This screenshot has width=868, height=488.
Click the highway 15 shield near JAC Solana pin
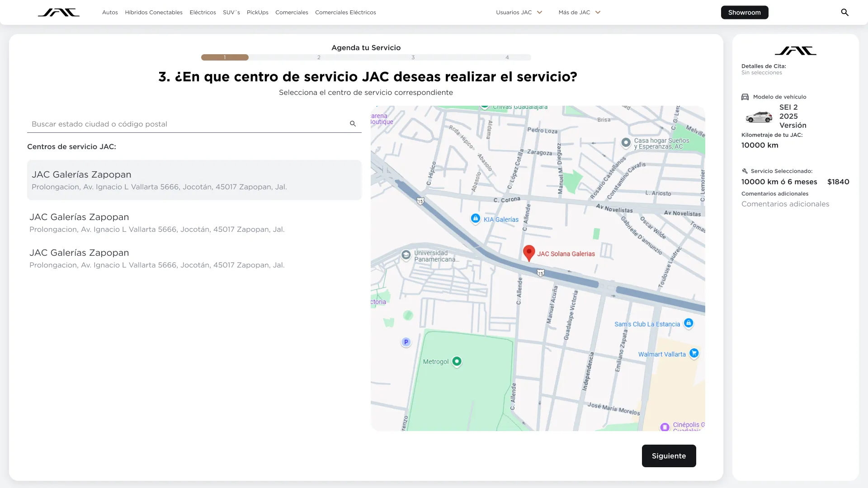pyautogui.click(x=541, y=272)
